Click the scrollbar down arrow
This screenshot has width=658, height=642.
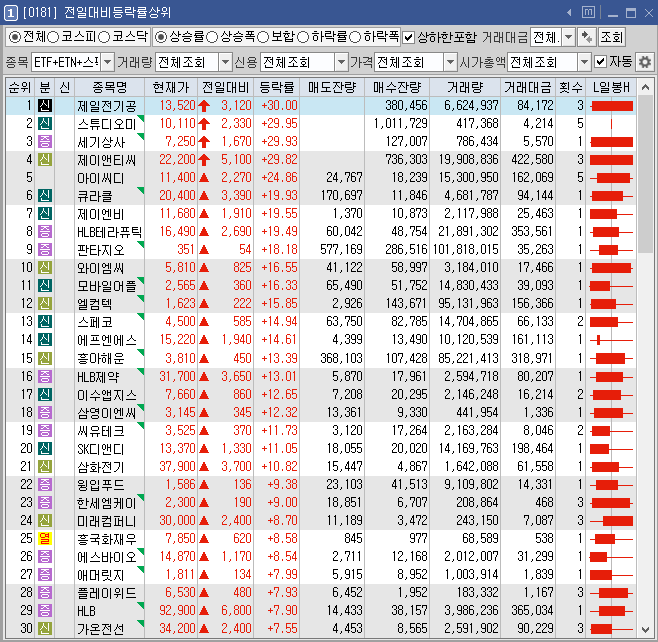pyautogui.click(x=645, y=629)
